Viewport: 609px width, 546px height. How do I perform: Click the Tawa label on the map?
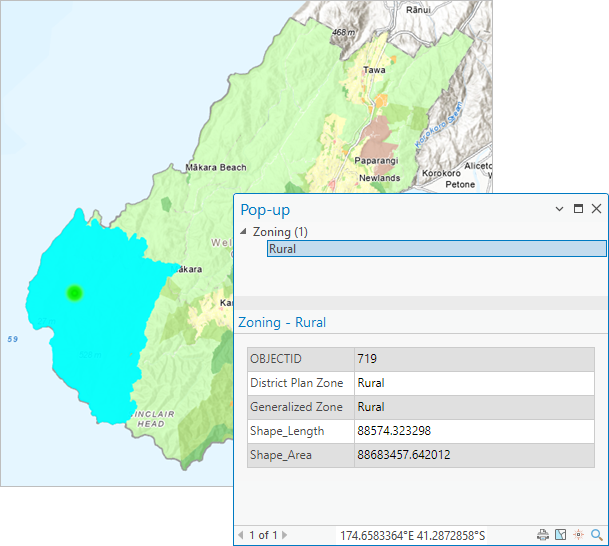[374, 70]
